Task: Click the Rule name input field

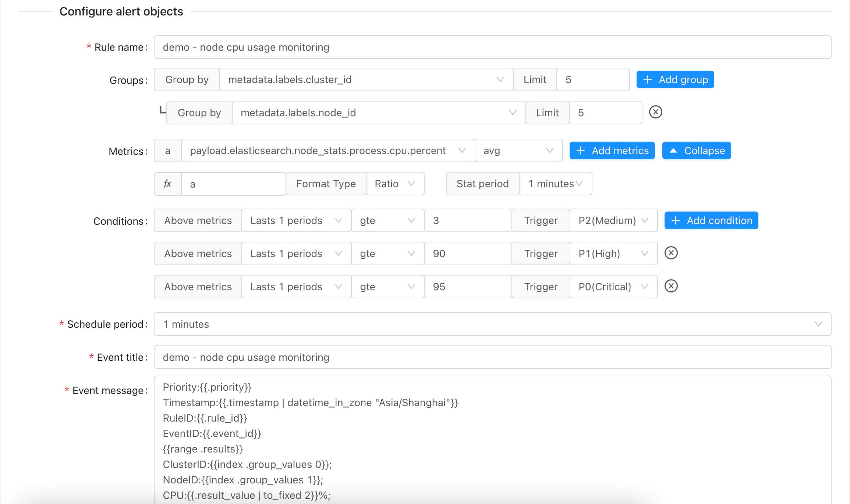Action: click(x=492, y=47)
